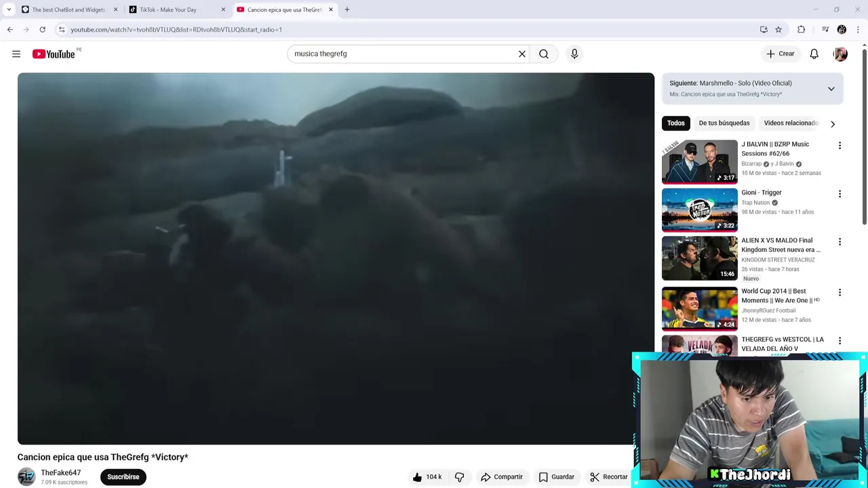Open World Cup 2014 Best Moments thumbnail
Screen dimensions: 868x488
[x=699, y=308]
